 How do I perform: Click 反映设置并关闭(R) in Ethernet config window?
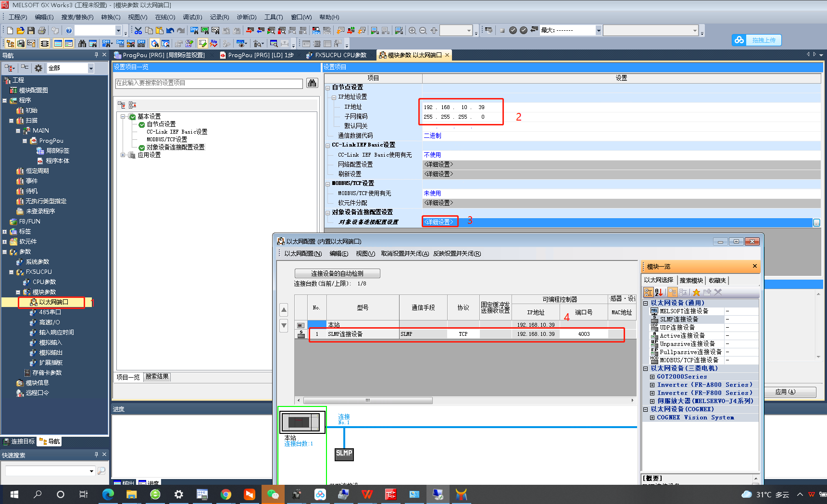[x=457, y=254]
